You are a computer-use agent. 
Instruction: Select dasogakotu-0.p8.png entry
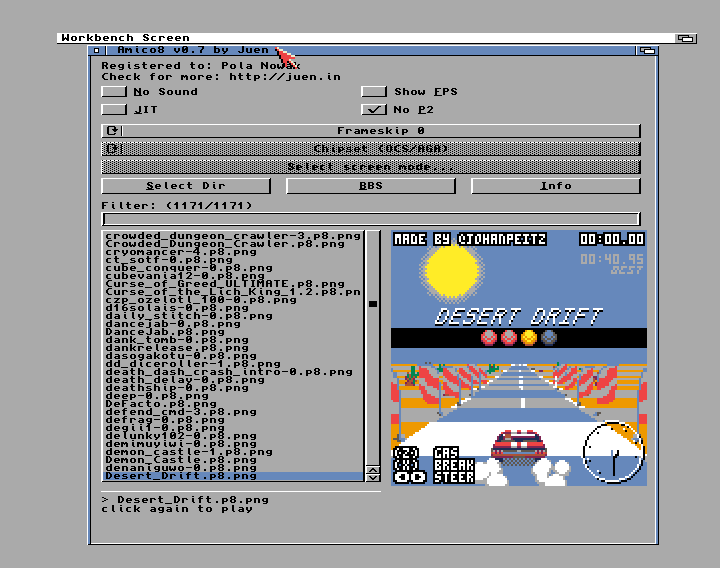[x=233, y=356]
